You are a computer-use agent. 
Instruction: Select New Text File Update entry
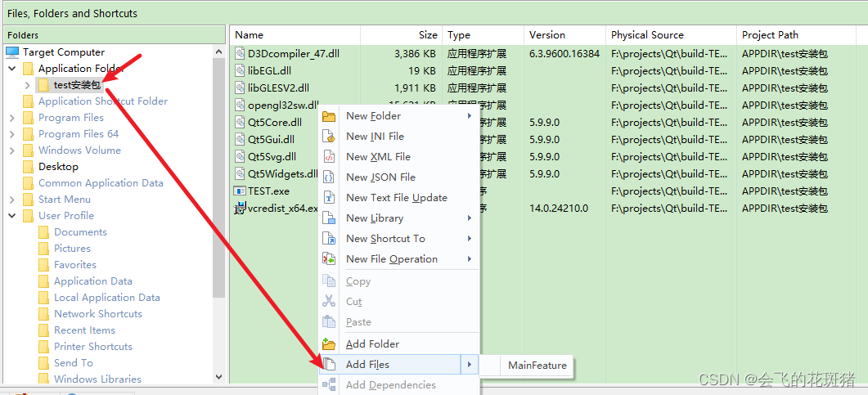coord(398,198)
